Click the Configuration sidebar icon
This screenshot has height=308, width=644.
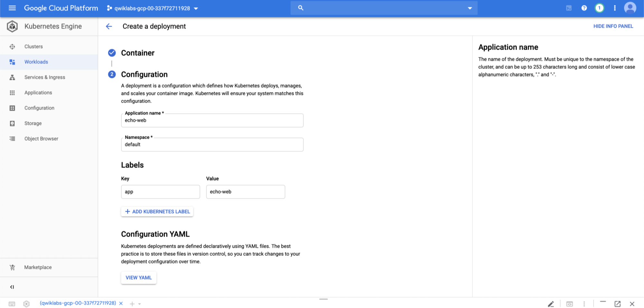[12, 108]
